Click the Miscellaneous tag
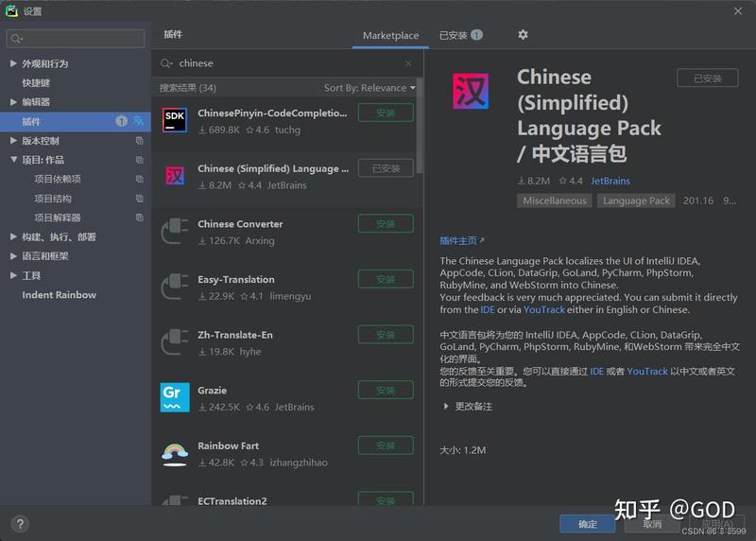Screen dimensions: 756x541 pos(555,201)
